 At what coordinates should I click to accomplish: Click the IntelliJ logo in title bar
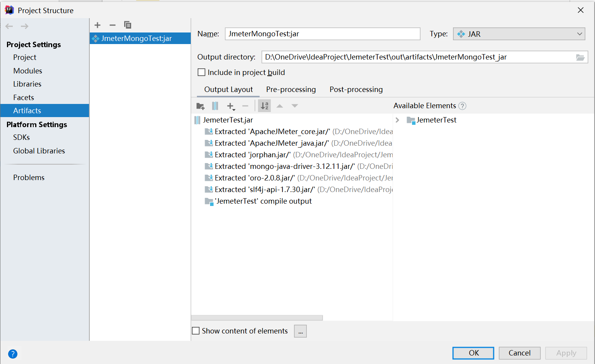(9, 10)
